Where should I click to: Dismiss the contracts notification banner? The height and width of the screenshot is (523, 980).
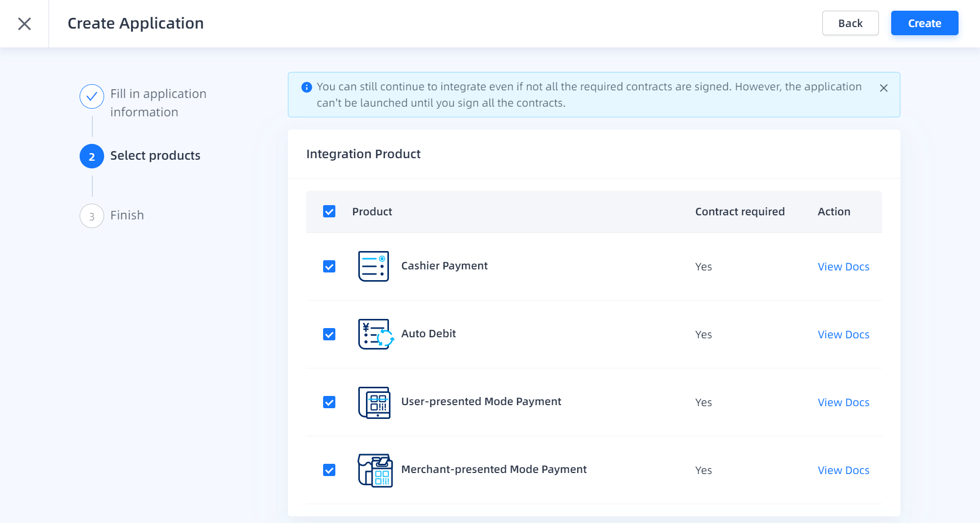point(884,88)
